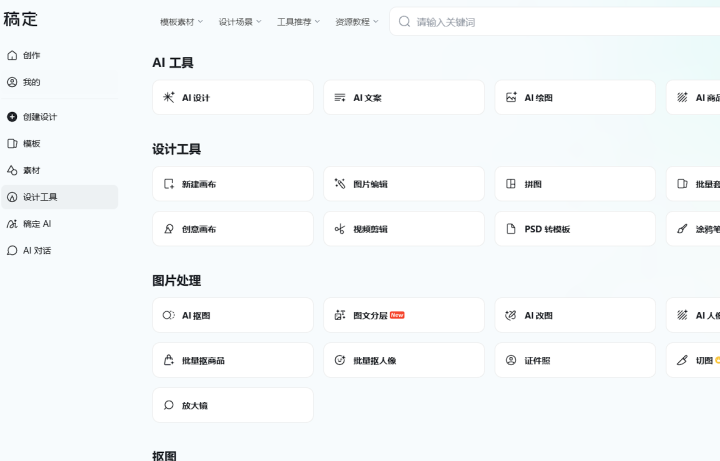Open the 图片编辑 editing icon
Image resolution: width=720 pixels, height=461 pixels.
340,185
